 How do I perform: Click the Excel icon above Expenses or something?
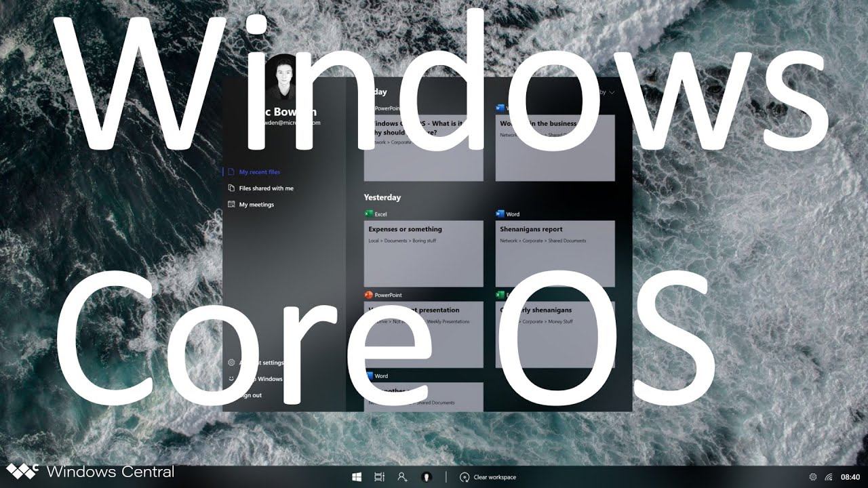coord(369,214)
